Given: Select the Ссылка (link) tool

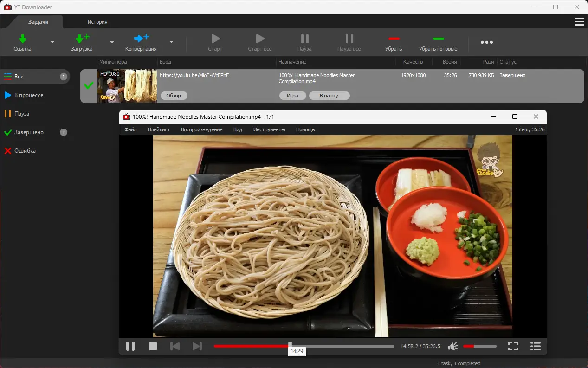Looking at the screenshot, I should [22, 42].
